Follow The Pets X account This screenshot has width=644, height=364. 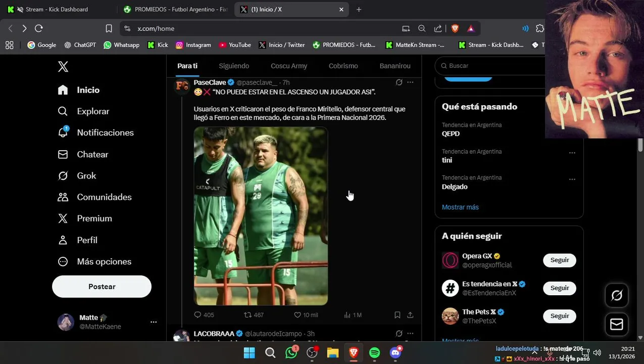(x=560, y=316)
